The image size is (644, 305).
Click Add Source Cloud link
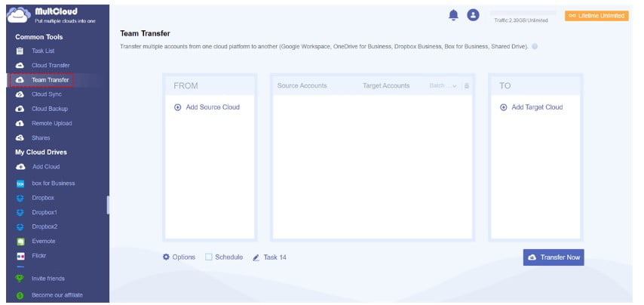pyautogui.click(x=213, y=107)
